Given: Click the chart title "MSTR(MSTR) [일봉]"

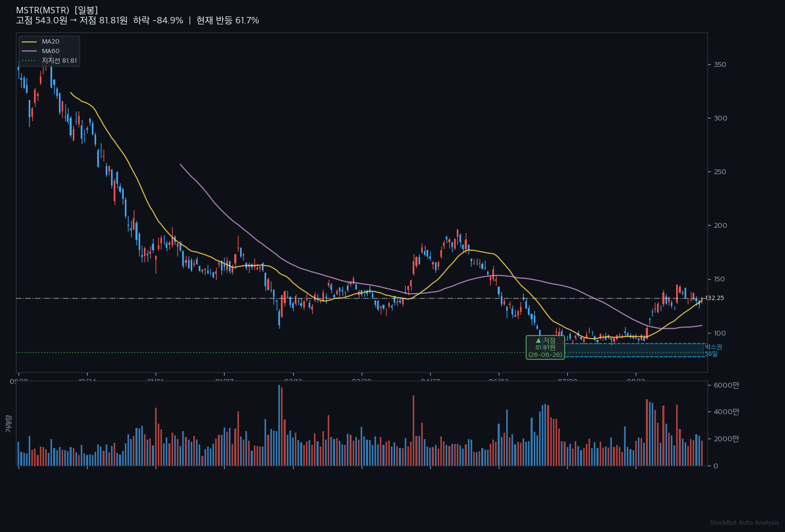Looking at the screenshot, I should click(x=57, y=10).
